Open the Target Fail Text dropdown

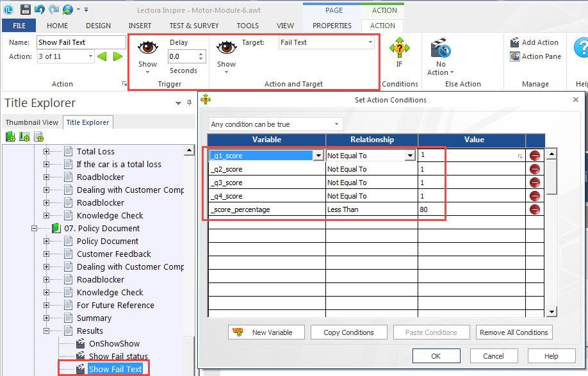pos(370,42)
